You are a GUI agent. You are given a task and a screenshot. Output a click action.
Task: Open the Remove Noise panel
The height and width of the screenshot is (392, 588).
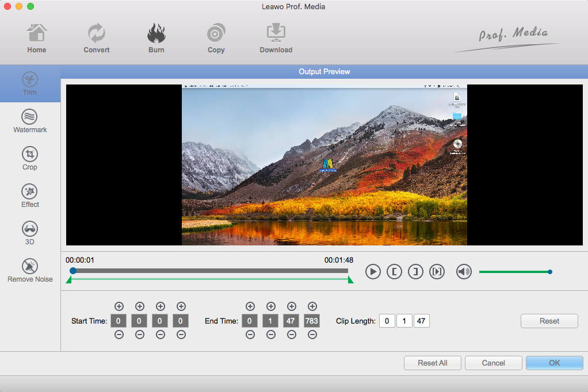pyautogui.click(x=30, y=271)
